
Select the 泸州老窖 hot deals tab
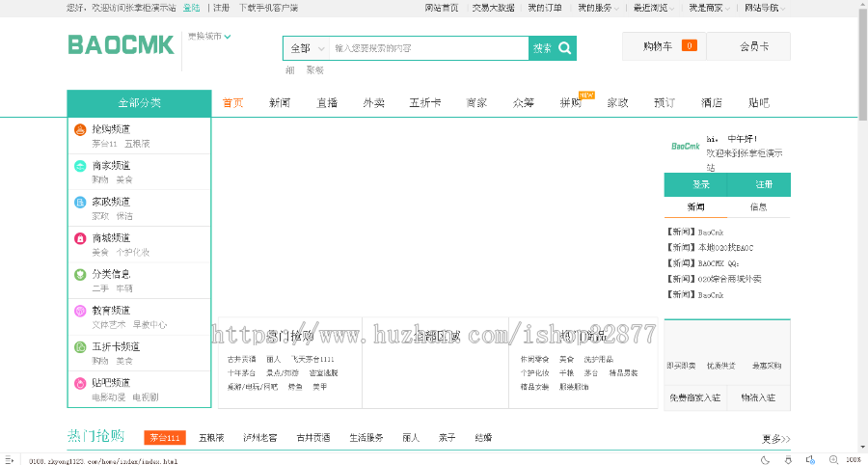tap(260, 438)
